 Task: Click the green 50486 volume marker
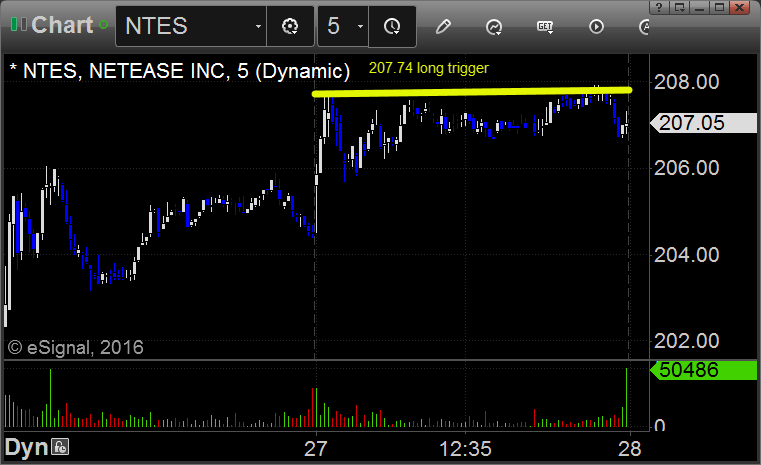point(703,370)
